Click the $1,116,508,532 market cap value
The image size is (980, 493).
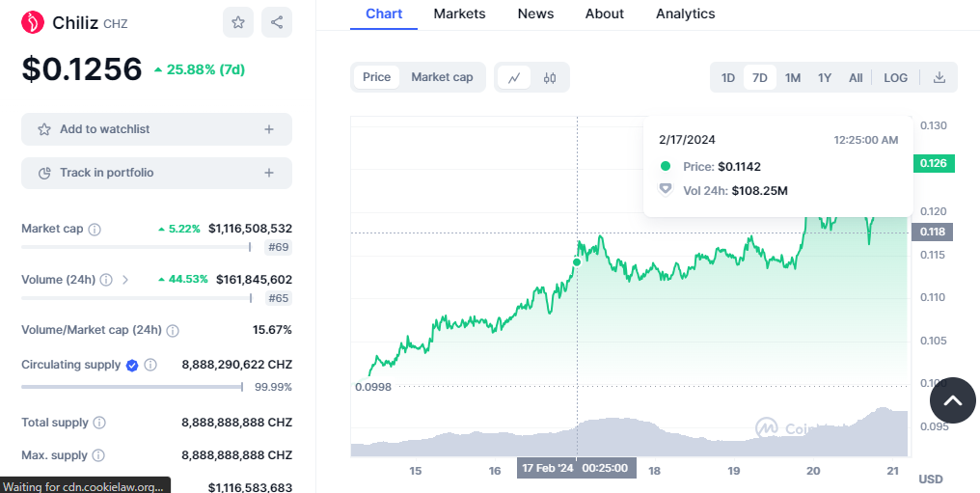pos(250,230)
